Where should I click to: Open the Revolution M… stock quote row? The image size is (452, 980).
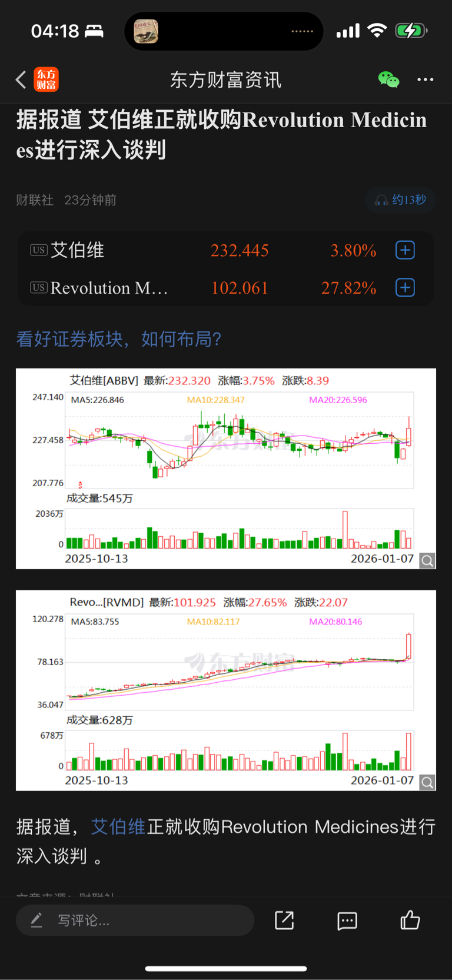pos(226,288)
